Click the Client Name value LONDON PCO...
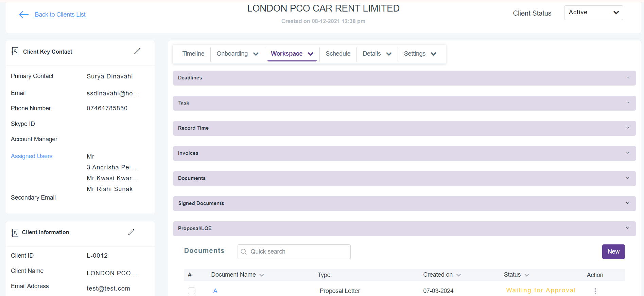 [x=112, y=273]
